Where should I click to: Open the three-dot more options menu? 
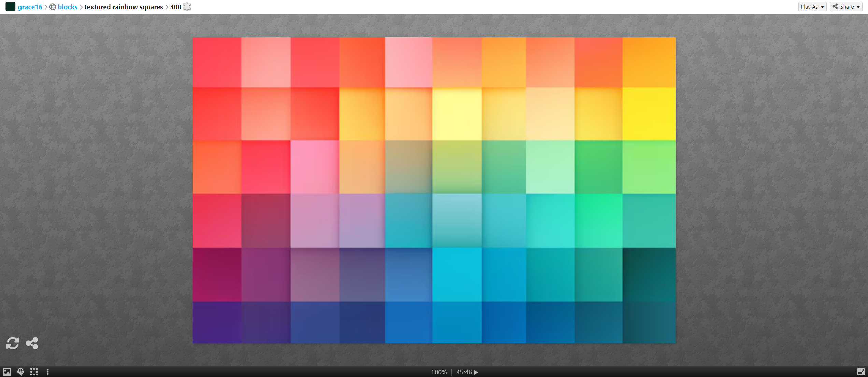48,372
